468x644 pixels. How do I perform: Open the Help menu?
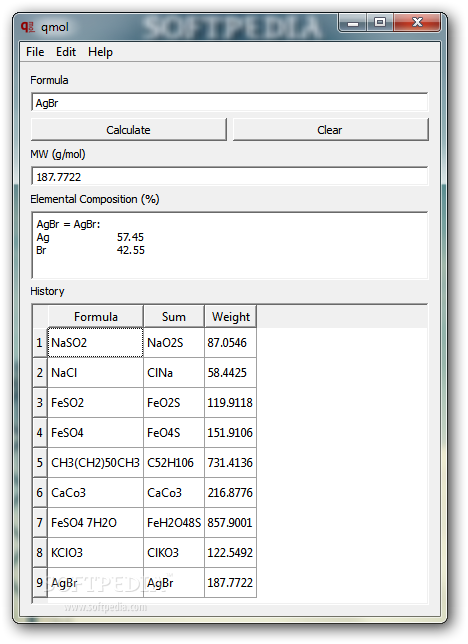click(100, 52)
